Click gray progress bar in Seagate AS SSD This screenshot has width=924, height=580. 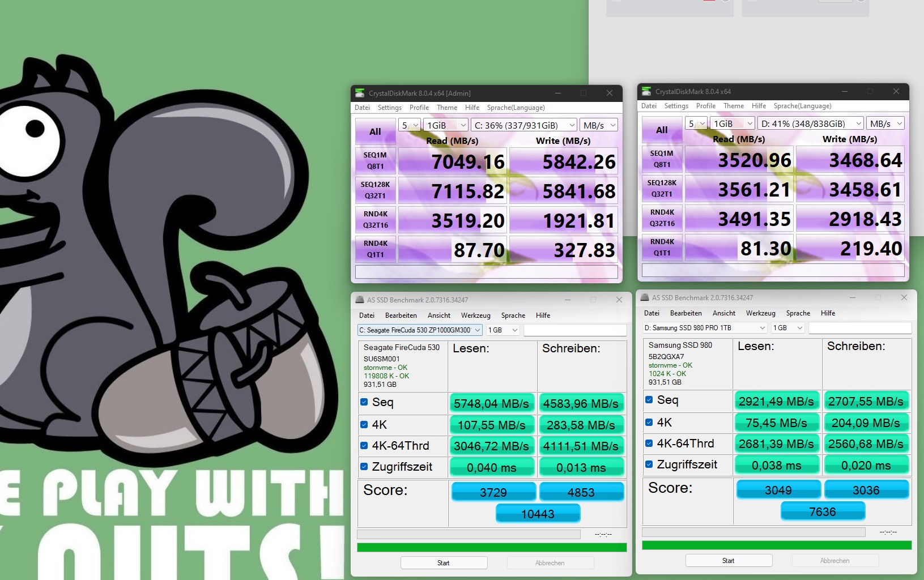pos(469,534)
